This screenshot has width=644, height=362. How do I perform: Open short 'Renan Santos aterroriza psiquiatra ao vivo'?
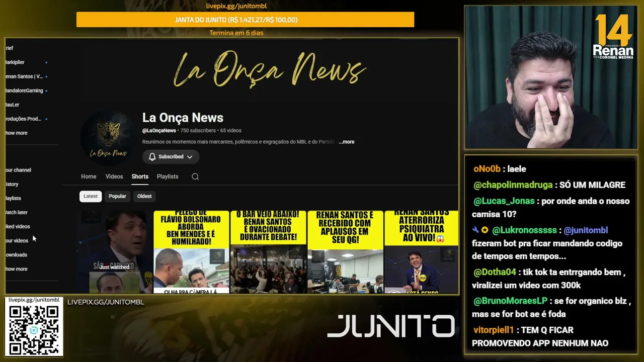tap(422, 252)
